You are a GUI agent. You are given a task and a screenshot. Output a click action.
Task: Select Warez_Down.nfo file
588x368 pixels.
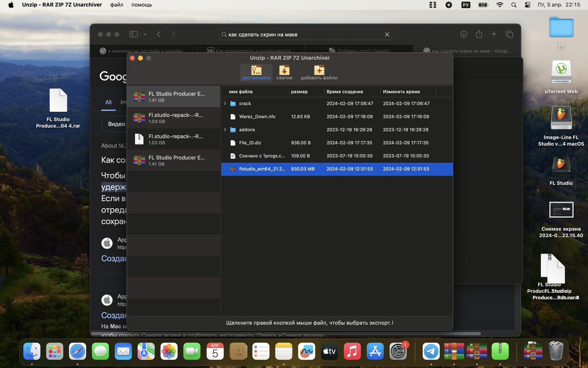coord(337,116)
